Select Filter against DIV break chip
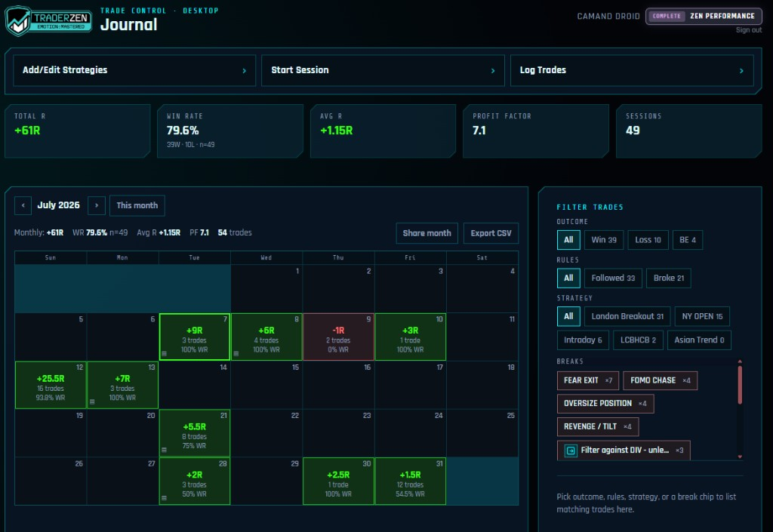Image resolution: width=773 pixels, height=532 pixels. [624, 451]
